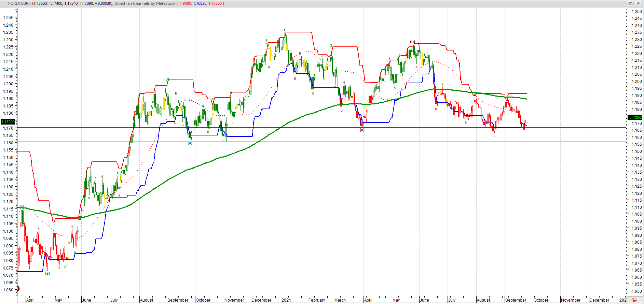The width and height of the screenshot is (644, 304).
Task: Click the black 1.17390 price label on left axis
Action: tap(8, 122)
